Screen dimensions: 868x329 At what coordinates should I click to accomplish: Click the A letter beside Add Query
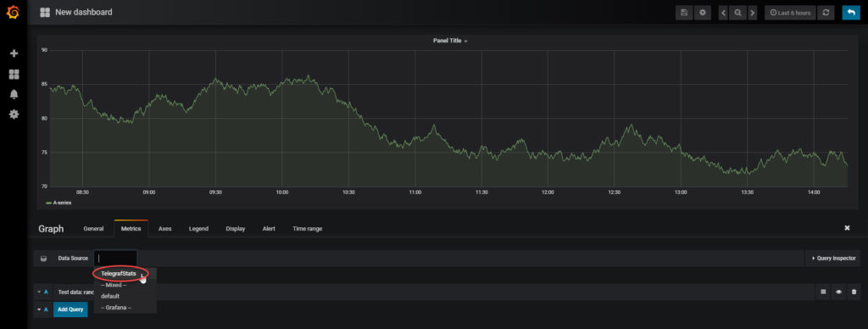pos(47,309)
